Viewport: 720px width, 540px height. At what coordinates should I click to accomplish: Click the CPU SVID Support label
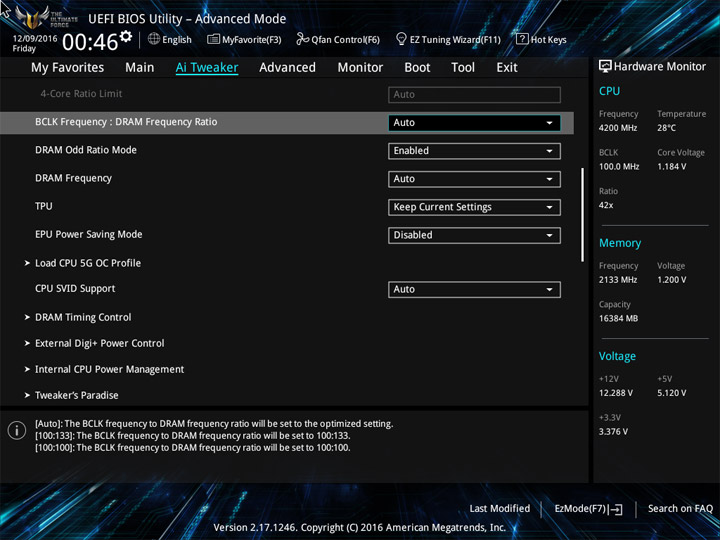[x=75, y=289]
